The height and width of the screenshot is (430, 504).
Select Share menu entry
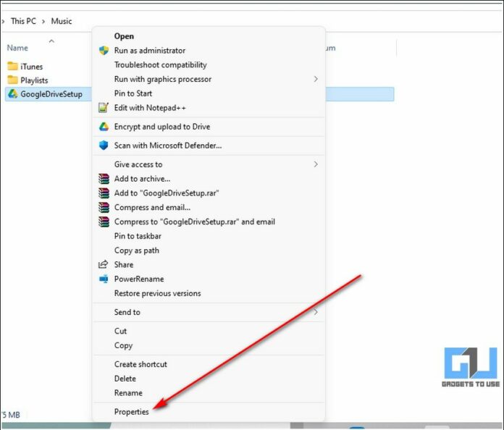(x=124, y=264)
